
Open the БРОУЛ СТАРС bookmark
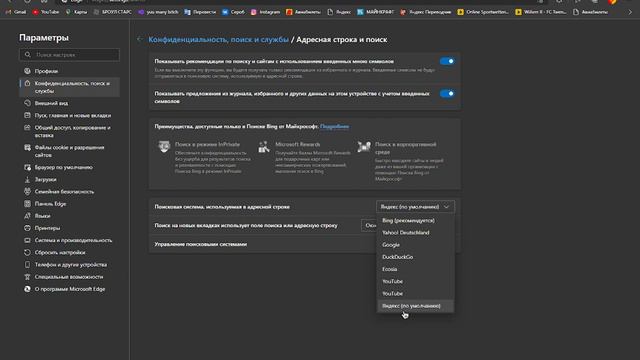coord(113,12)
